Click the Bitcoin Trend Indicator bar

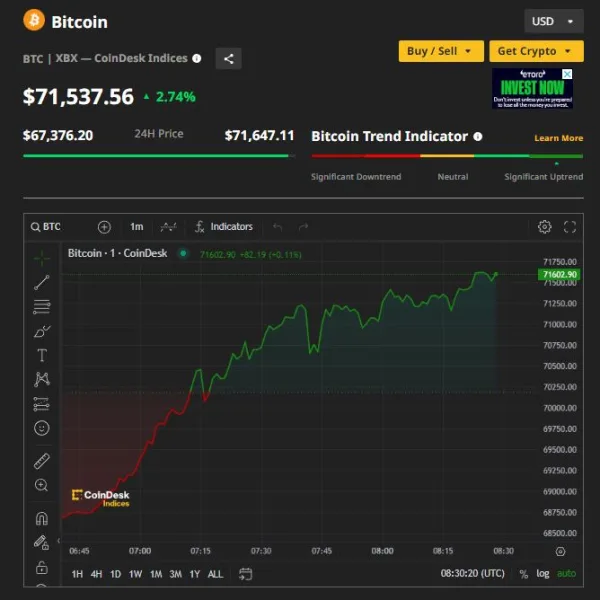pos(447,156)
